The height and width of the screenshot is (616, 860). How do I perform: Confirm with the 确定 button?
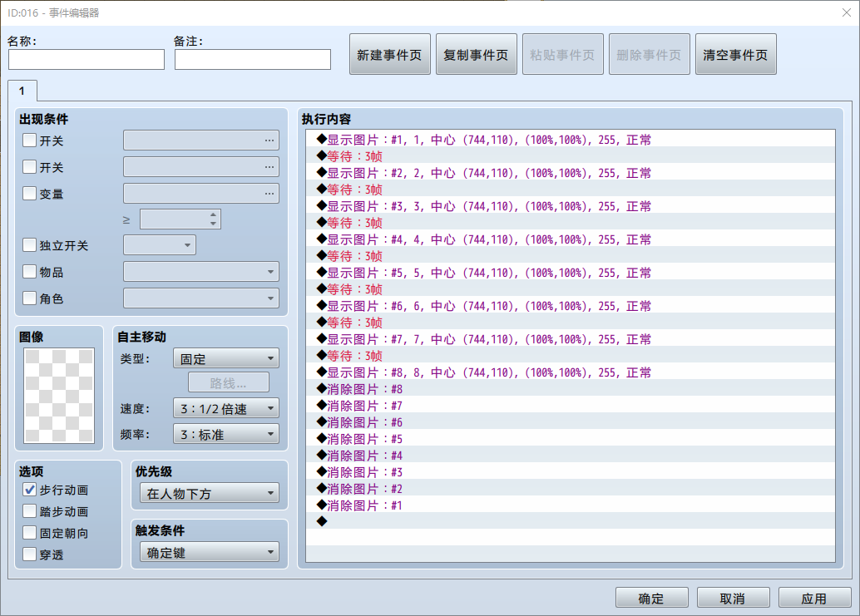(x=651, y=598)
